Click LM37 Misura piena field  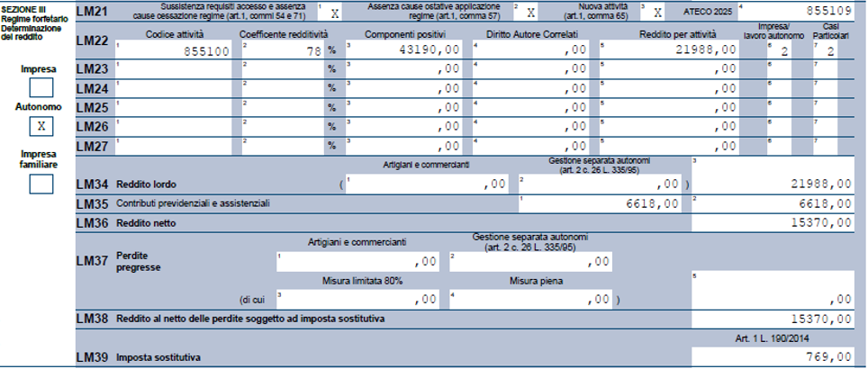(x=531, y=300)
